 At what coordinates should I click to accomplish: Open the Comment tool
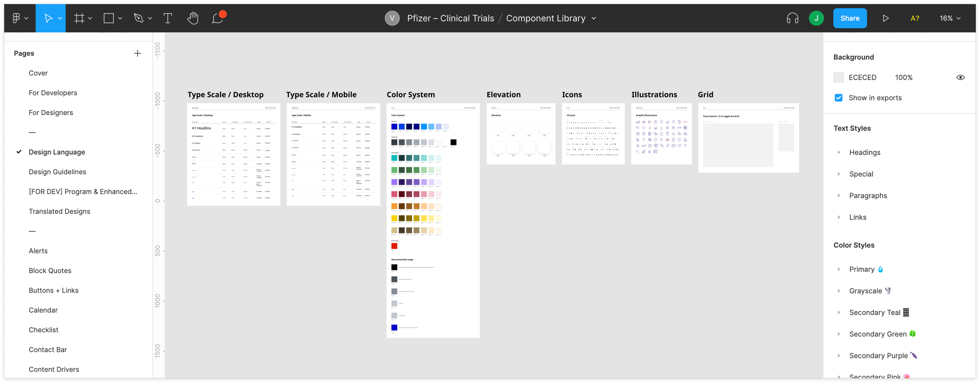pyautogui.click(x=218, y=18)
